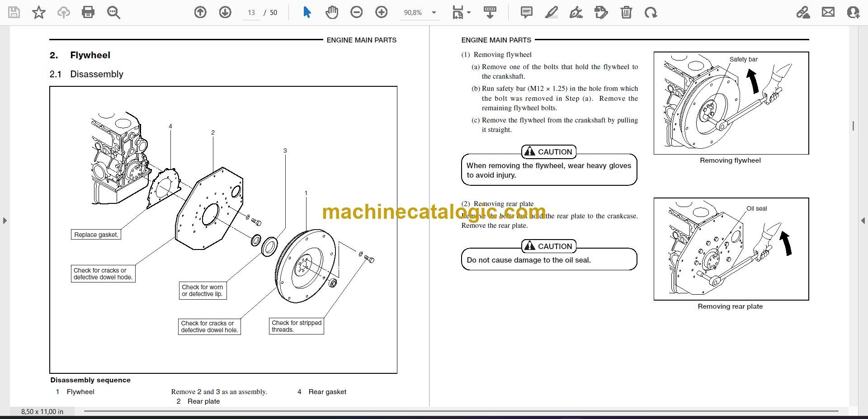Select the highlight pen tool
868x419 pixels.
point(552,12)
